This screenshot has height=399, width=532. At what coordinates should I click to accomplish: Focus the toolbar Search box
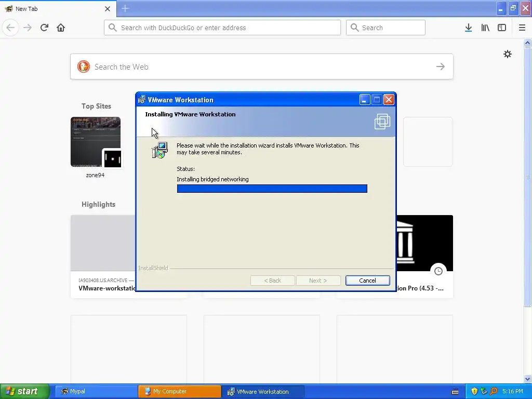385,28
